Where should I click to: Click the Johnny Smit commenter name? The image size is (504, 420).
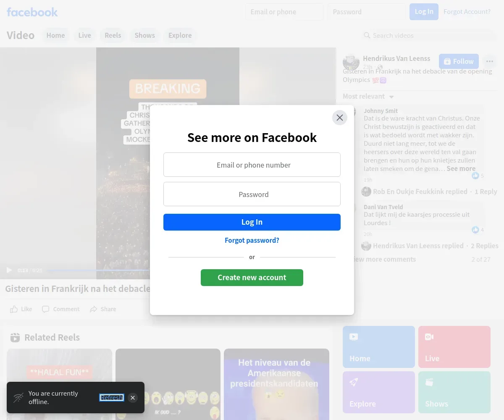381,111
